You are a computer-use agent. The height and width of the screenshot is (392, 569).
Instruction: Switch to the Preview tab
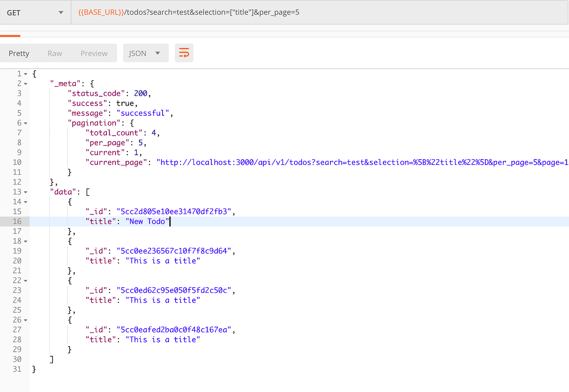(94, 53)
